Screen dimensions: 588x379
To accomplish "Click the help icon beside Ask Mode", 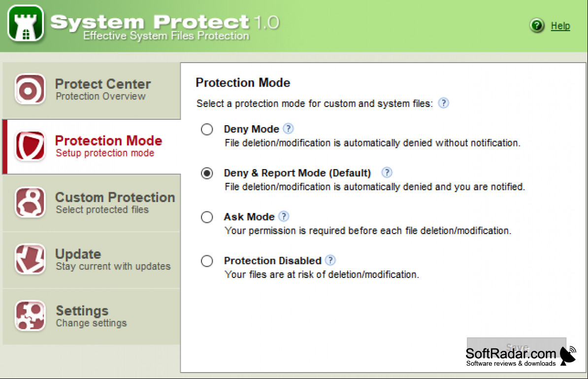I will [x=284, y=216].
